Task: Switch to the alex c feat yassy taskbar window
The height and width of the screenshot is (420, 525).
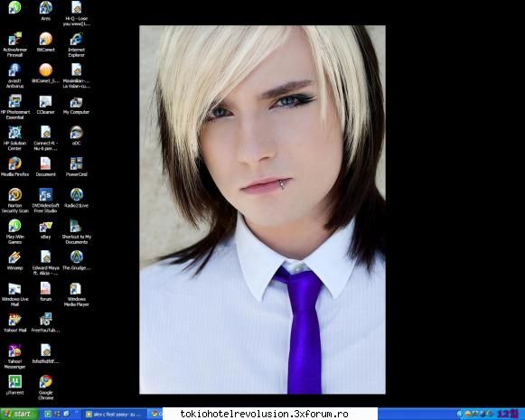Action: point(115,415)
